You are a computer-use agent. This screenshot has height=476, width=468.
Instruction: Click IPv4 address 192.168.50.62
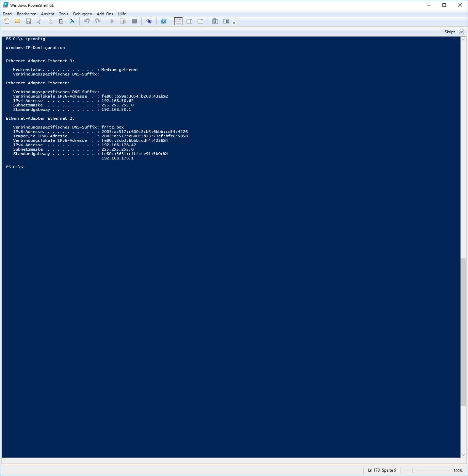point(117,101)
